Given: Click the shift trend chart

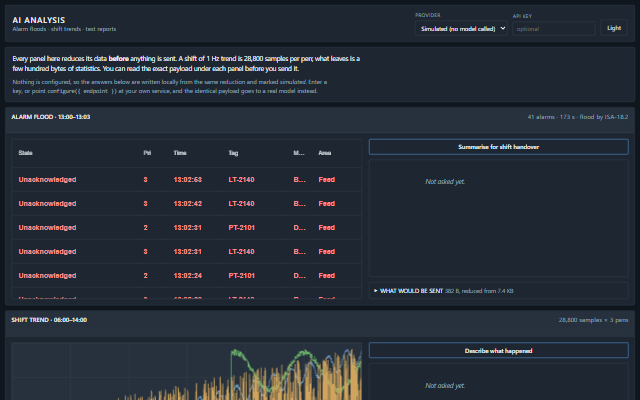Looking at the screenshot, I should pyautogui.click(x=187, y=371).
